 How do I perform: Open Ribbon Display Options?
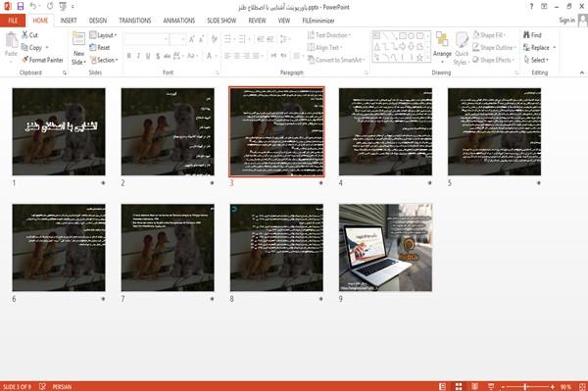tap(544, 7)
